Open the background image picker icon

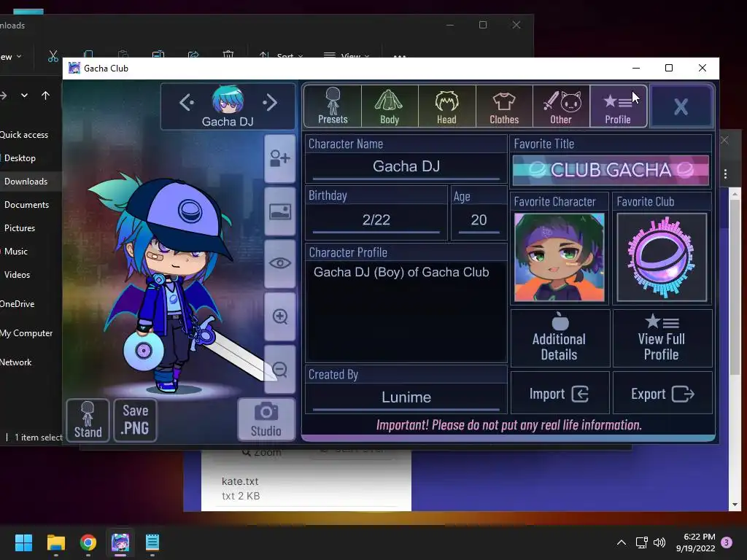279,211
